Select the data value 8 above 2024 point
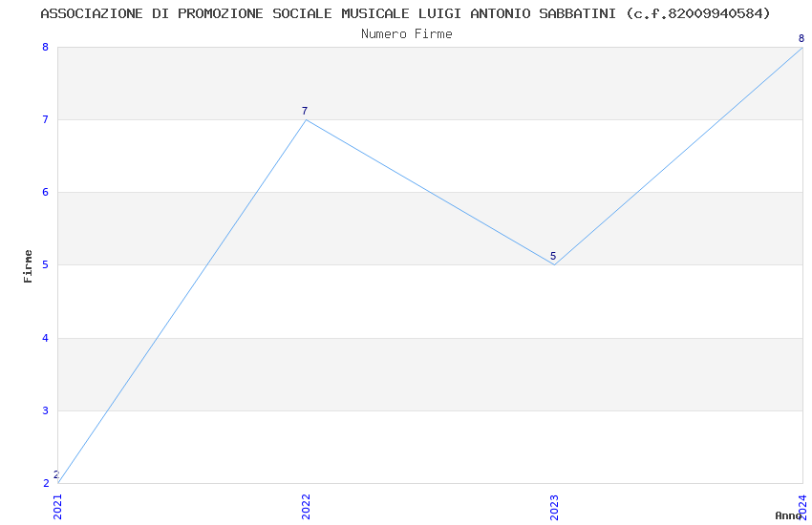 point(801,38)
